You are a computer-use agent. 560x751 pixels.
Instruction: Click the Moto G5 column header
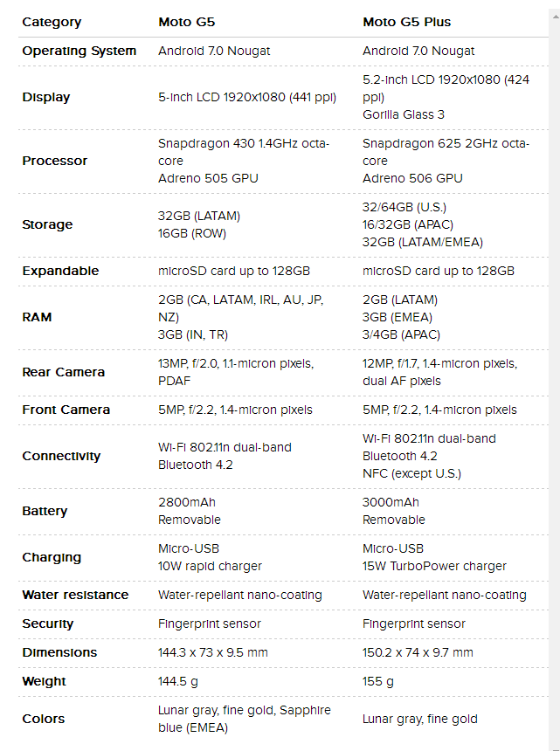tap(185, 22)
